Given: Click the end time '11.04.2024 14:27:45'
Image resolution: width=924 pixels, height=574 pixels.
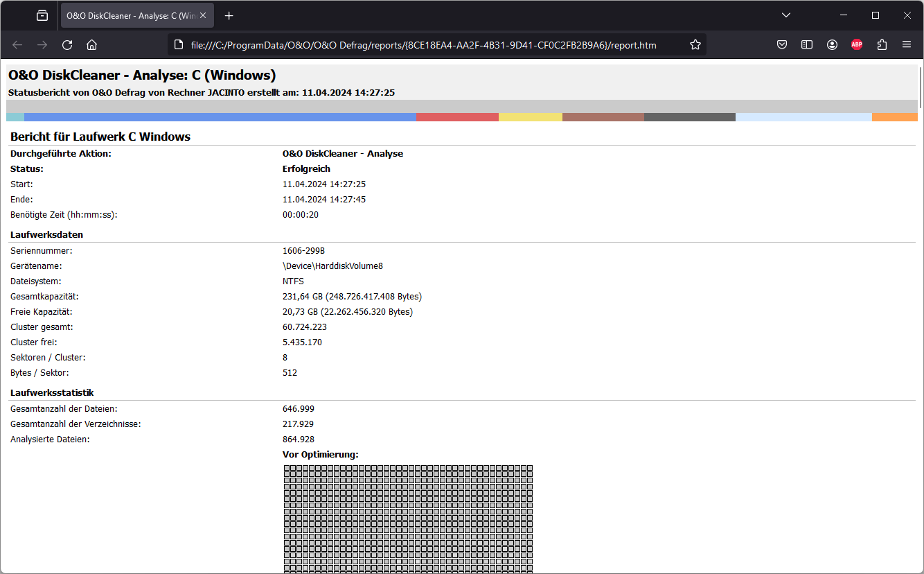Looking at the screenshot, I should [x=324, y=199].
